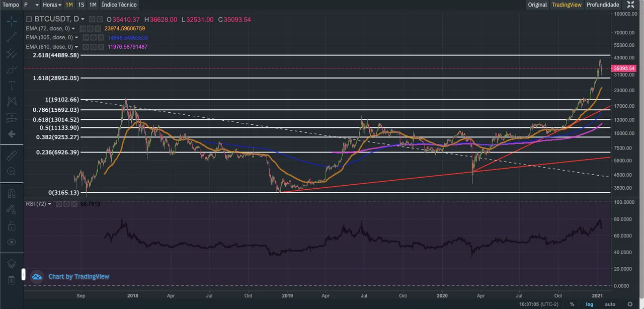Expand EMA (610, close, 0) dropdown arrow
644x309 pixels.
[76, 47]
